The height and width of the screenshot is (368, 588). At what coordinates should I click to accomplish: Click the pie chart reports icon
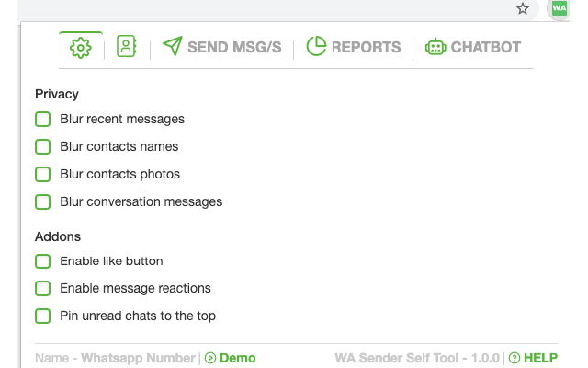coord(316,47)
